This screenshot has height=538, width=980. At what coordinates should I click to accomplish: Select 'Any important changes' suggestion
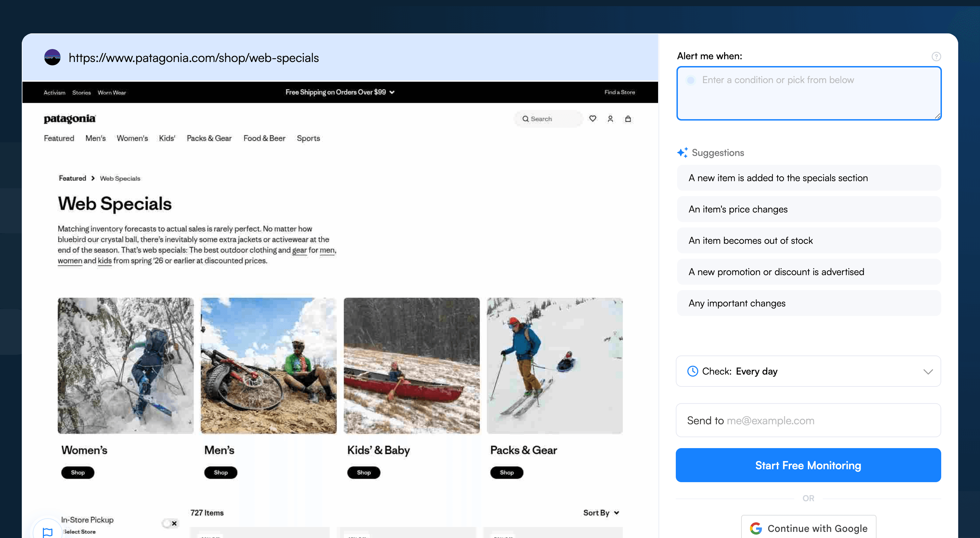pyautogui.click(x=809, y=303)
